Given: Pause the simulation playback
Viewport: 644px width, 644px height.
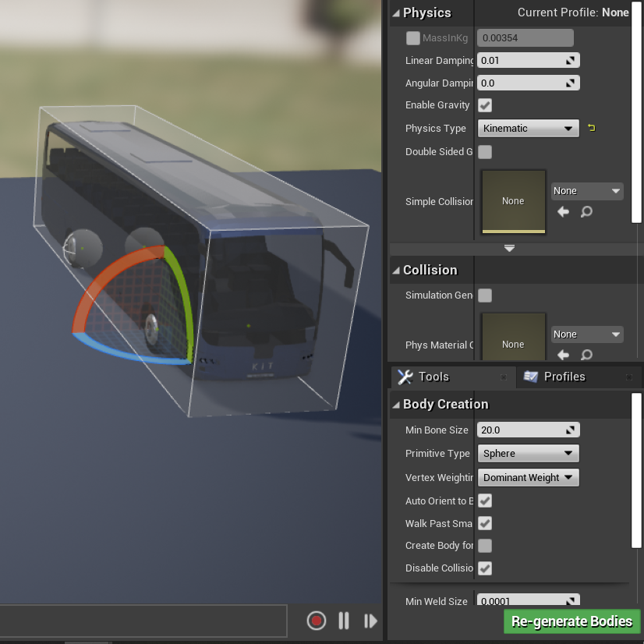Looking at the screenshot, I should pyautogui.click(x=344, y=621).
